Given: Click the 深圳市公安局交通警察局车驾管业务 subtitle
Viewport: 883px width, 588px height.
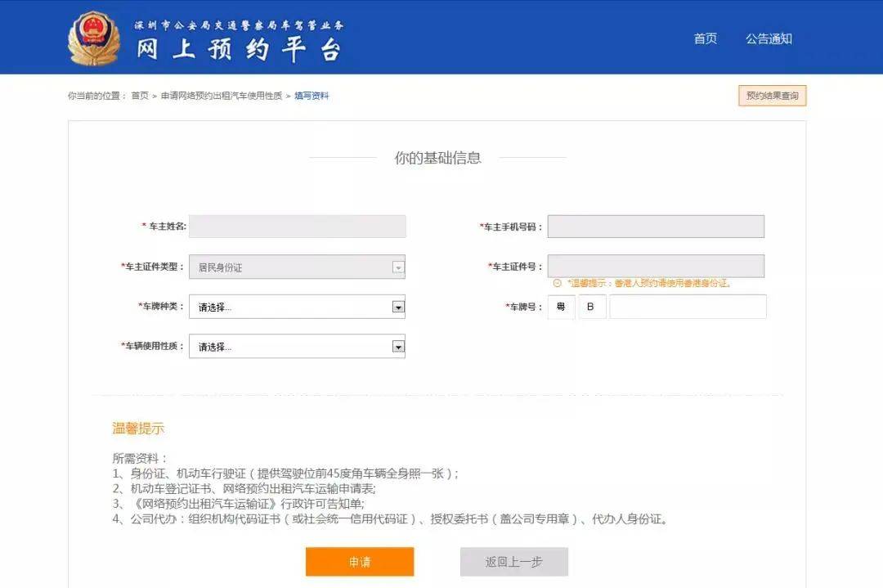Looking at the screenshot, I should coord(239,25).
